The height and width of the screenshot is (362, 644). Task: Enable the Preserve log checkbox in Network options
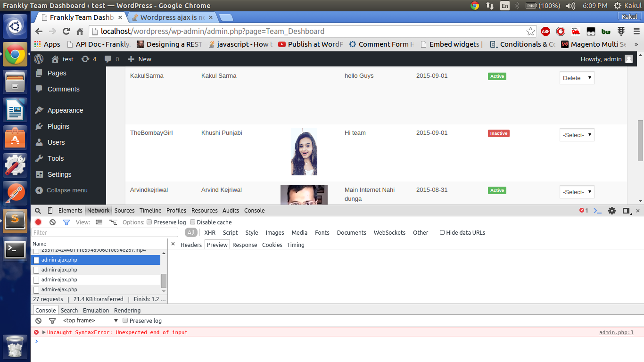tap(149, 222)
